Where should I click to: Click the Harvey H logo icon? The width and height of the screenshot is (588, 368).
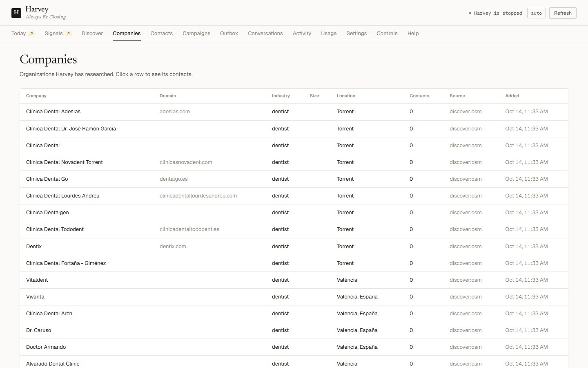tap(16, 13)
